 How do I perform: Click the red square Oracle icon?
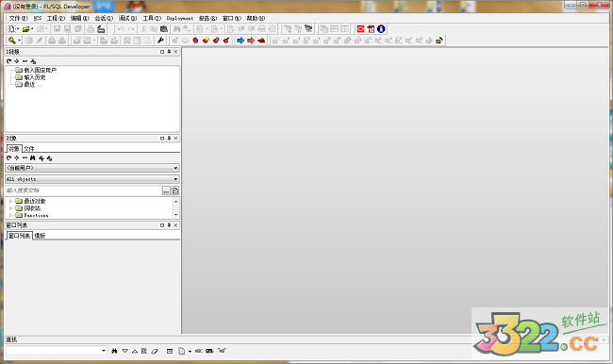[360, 29]
